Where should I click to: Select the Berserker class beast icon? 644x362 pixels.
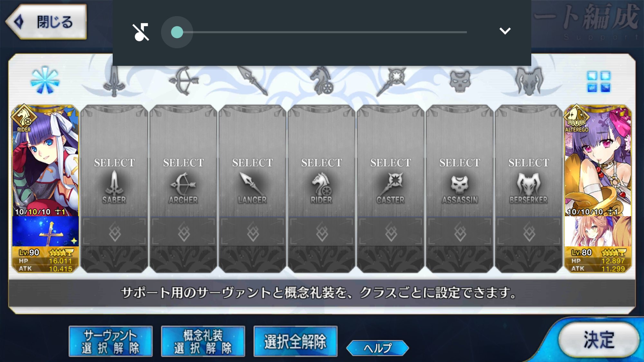pos(529,81)
